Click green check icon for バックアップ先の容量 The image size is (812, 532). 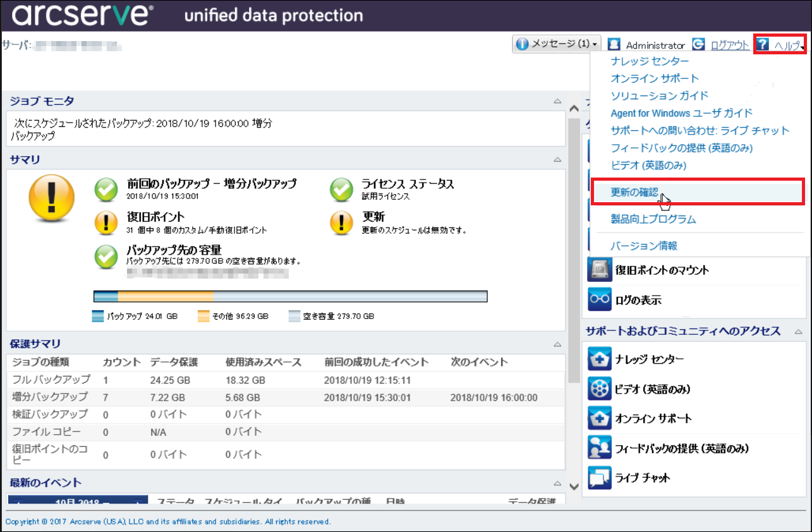point(107,256)
